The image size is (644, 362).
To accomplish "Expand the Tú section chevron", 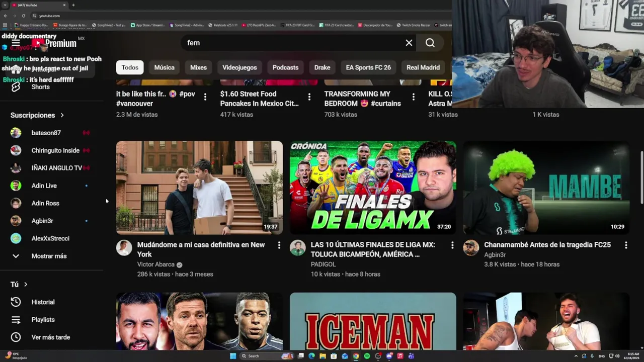I will click(x=26, y=285).
